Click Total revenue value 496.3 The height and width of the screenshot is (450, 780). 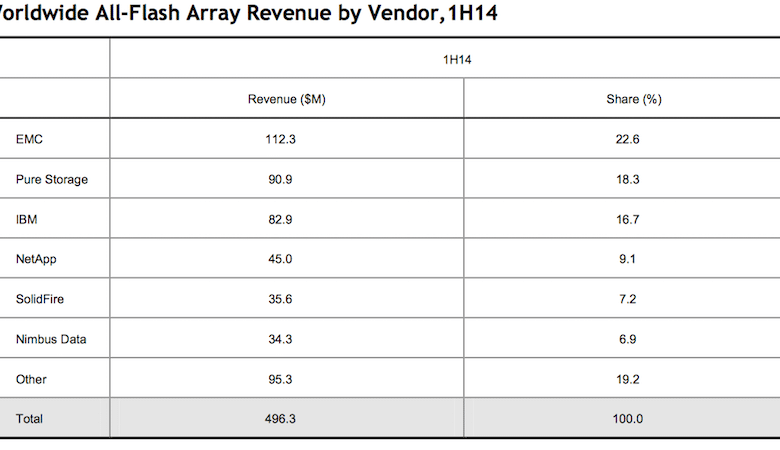coord(280,419)
